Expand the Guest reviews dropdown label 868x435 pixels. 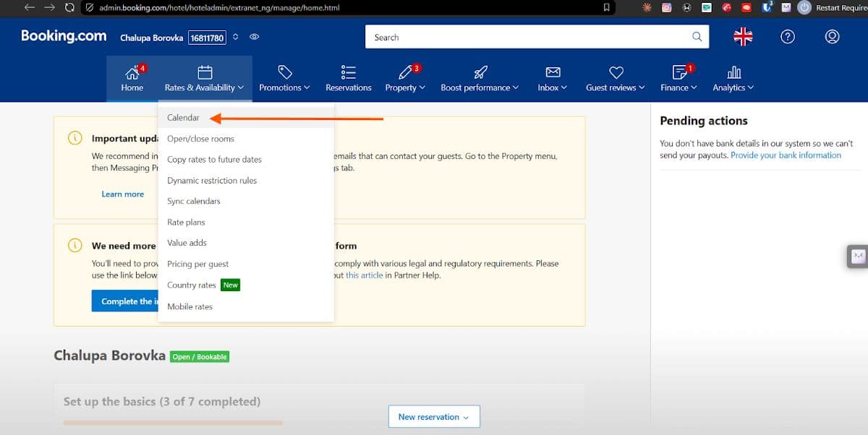pyautogui.click(x=616, y=87)
